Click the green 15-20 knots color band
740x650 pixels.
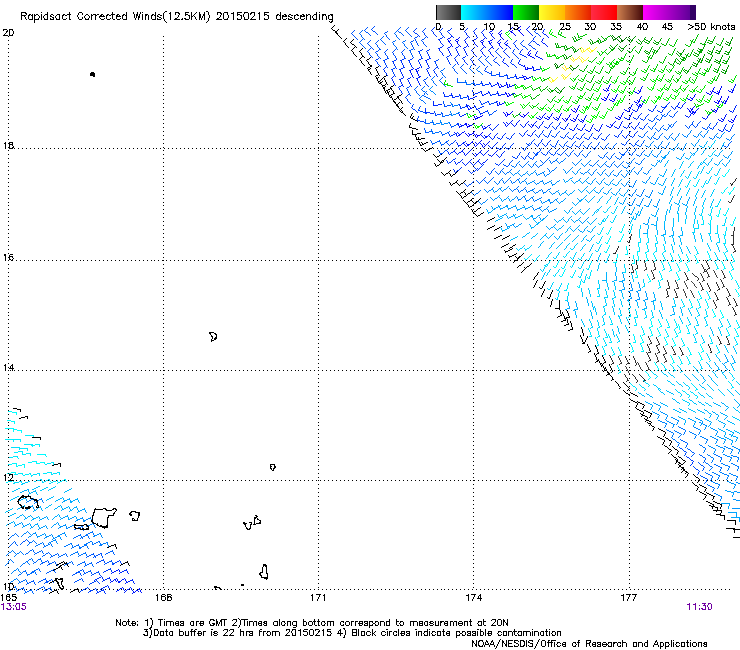coord(526,12)
